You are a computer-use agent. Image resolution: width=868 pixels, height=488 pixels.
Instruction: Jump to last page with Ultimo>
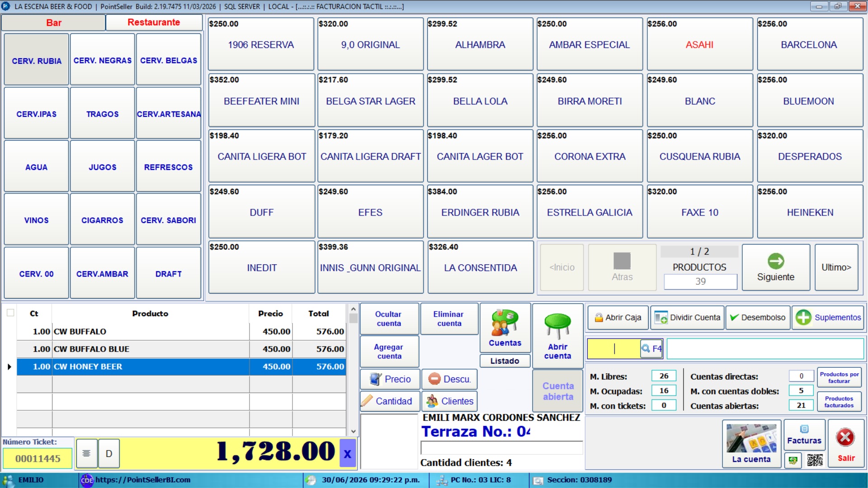[836, 267]
